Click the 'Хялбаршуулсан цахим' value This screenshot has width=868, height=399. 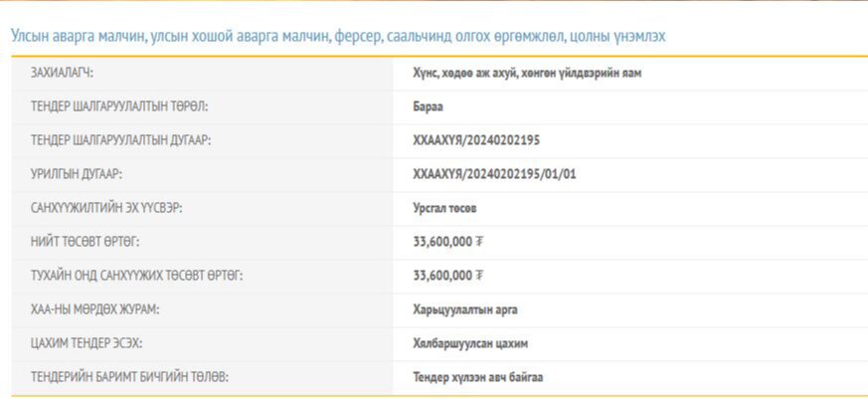(x=470, y=343)
